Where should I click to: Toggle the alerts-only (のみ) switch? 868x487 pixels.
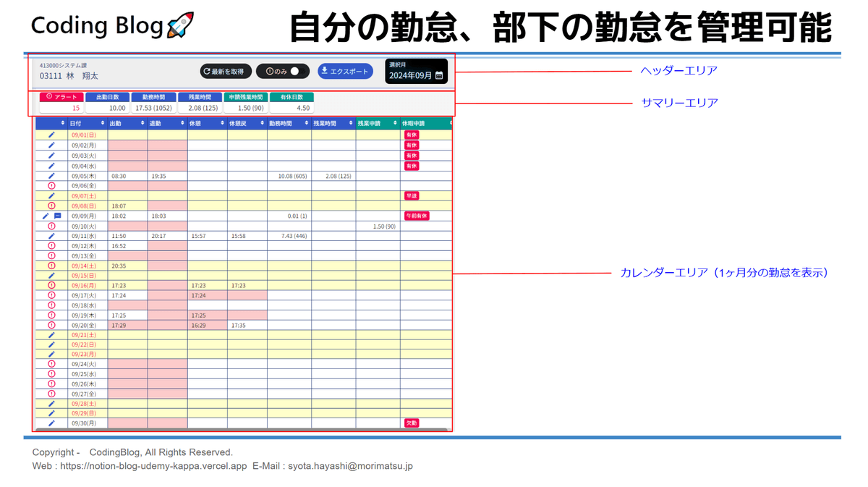[x=294, y=71]
